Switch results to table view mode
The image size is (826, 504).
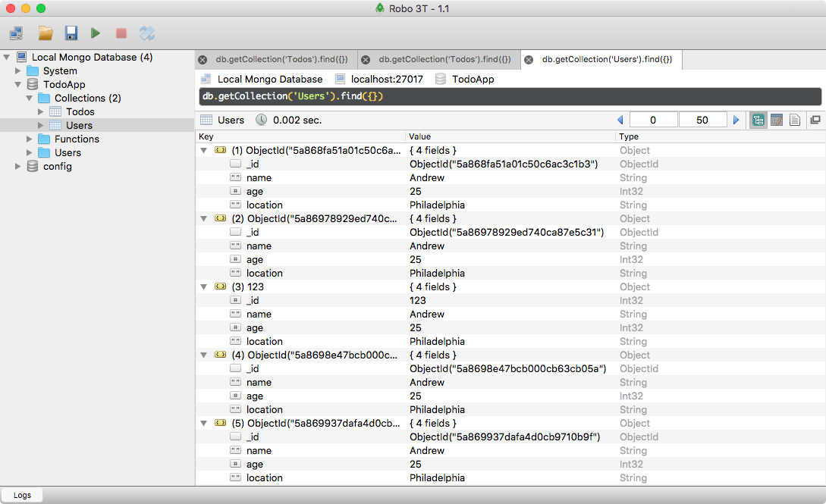coord(776,120)
